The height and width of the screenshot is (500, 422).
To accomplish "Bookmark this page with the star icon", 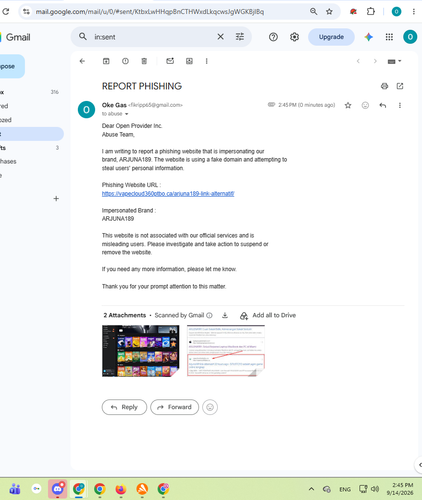I will pyautogui.click(x=329, y=12).
